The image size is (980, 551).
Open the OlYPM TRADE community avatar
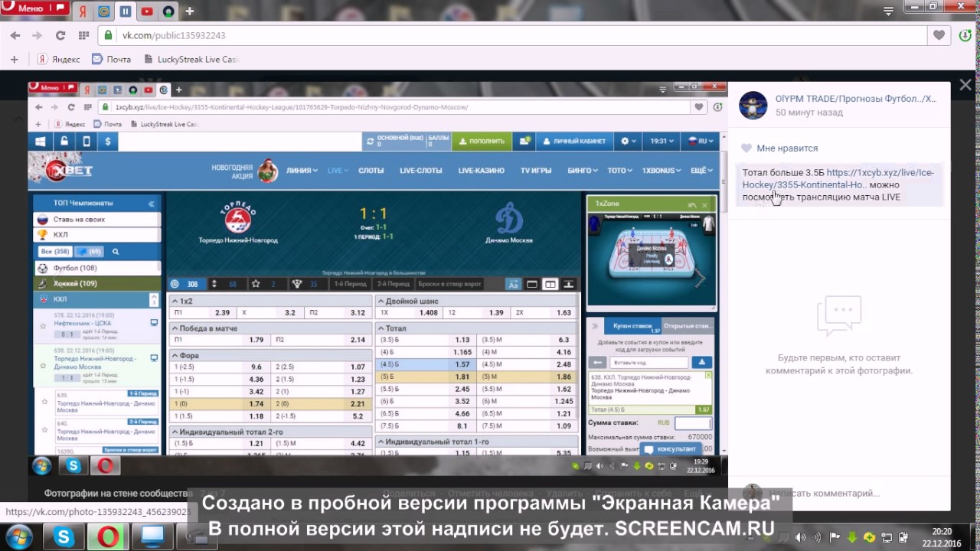(753, 106)
